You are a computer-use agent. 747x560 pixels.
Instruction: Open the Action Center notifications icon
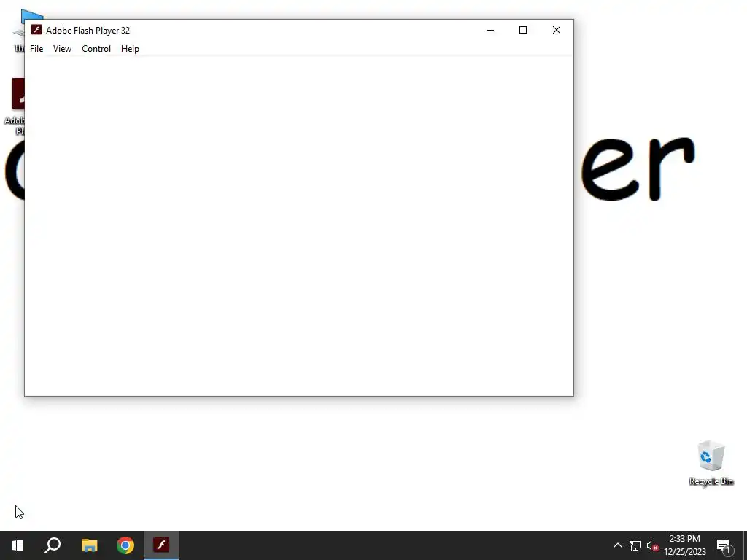[724, 545]
